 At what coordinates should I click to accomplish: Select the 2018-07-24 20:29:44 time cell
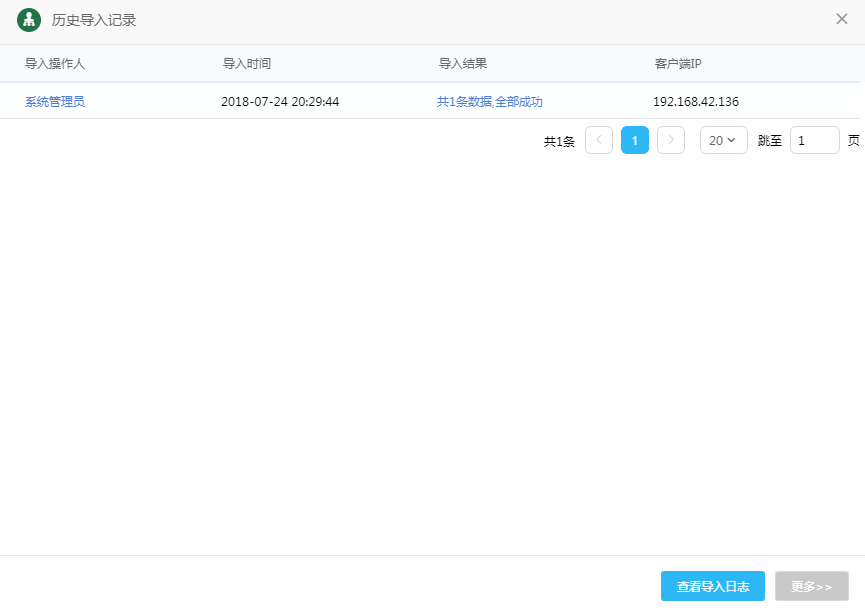click(280, 102)
